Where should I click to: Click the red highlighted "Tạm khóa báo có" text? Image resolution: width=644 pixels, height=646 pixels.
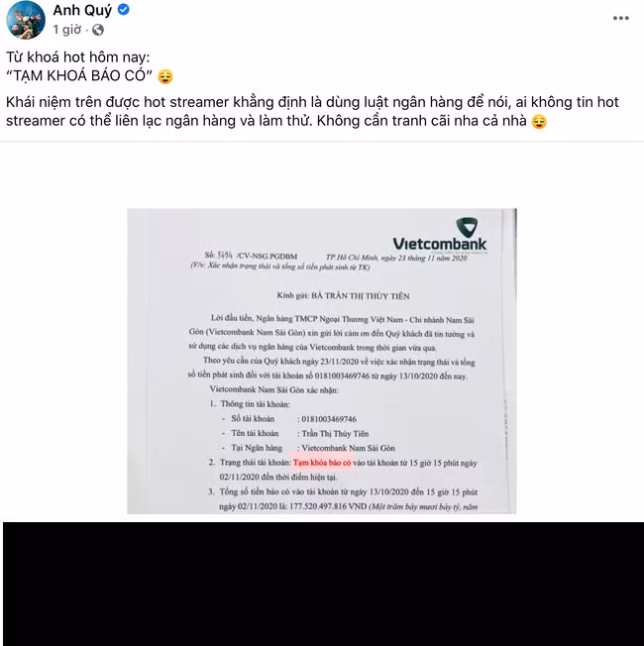pyautogui.click(x=322, y=463)
